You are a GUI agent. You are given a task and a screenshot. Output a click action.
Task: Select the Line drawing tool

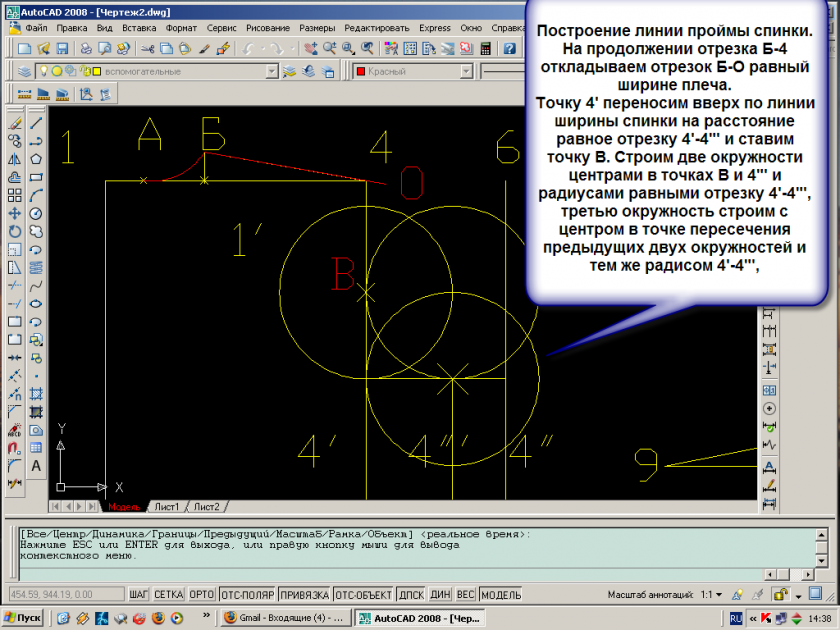(x=36, y=123)
